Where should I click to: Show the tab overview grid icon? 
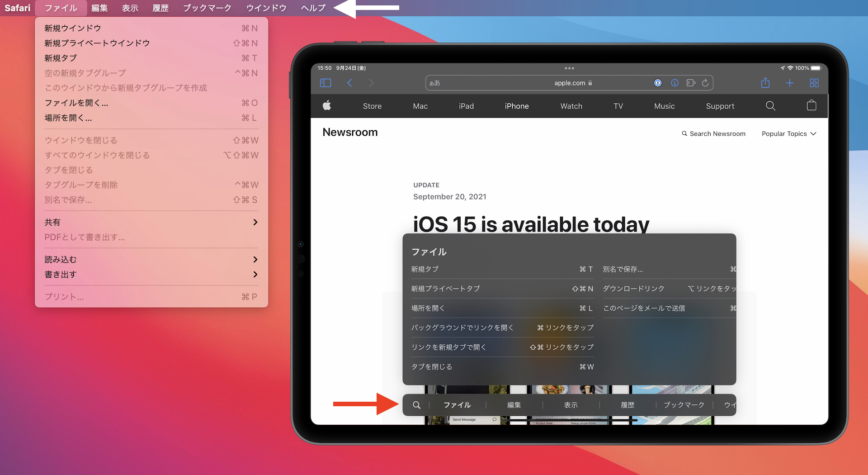point(814,83)
